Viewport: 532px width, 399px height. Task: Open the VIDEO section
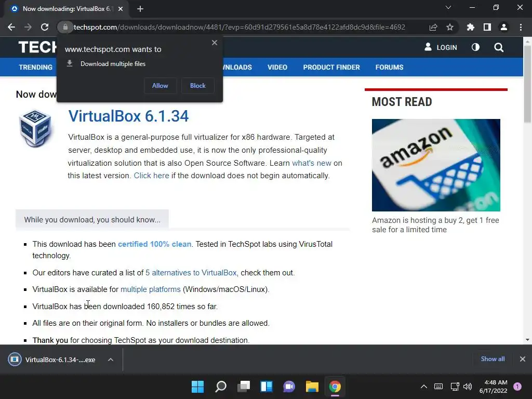coord(277,67)
